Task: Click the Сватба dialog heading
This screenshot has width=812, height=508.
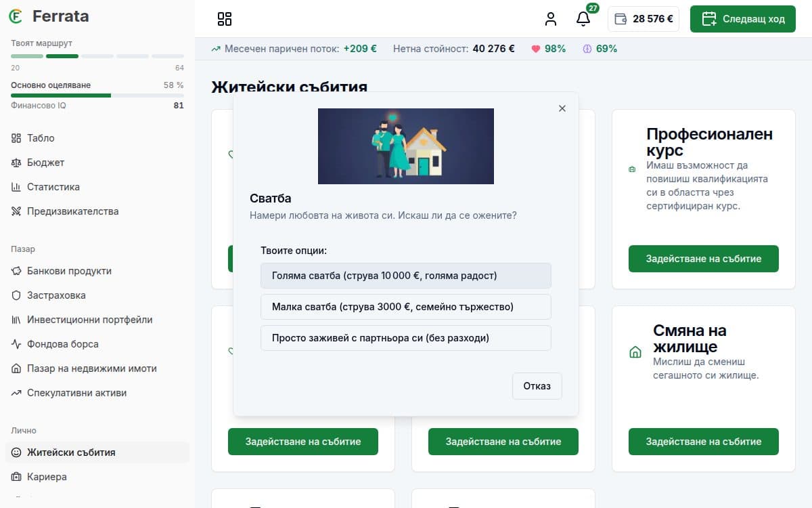Action: (x=271, y=198)
